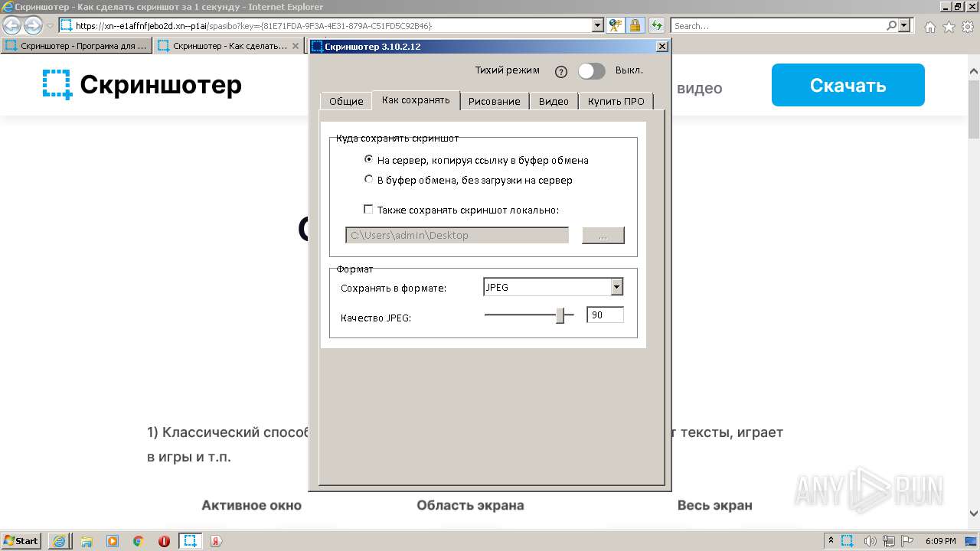
Task: Click the Compatibility View icon in address bar
Action: pyautogui.click(x=616, y=25)
